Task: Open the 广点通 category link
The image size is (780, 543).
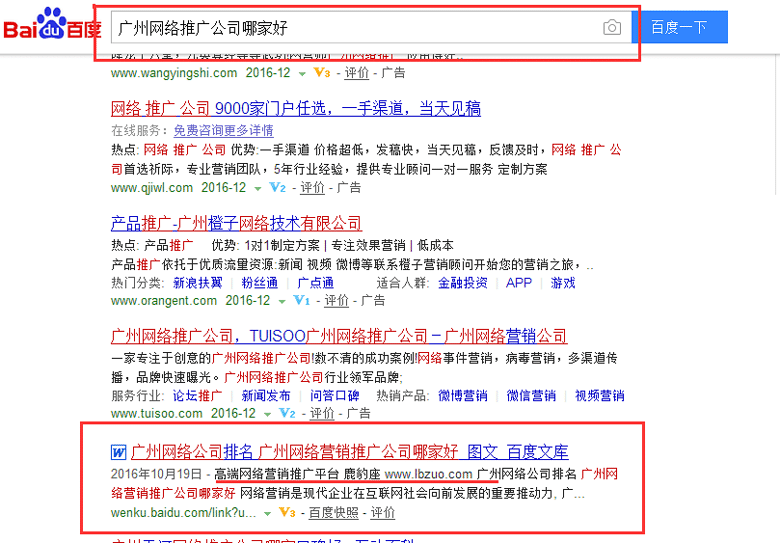Action: 315,283
